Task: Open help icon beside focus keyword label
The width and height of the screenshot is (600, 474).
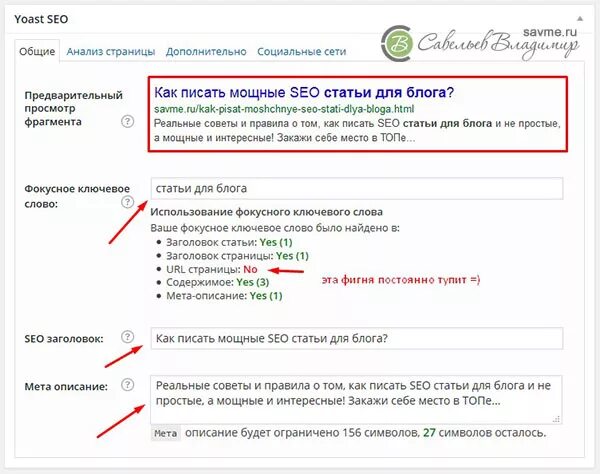Action: (127, 202)
